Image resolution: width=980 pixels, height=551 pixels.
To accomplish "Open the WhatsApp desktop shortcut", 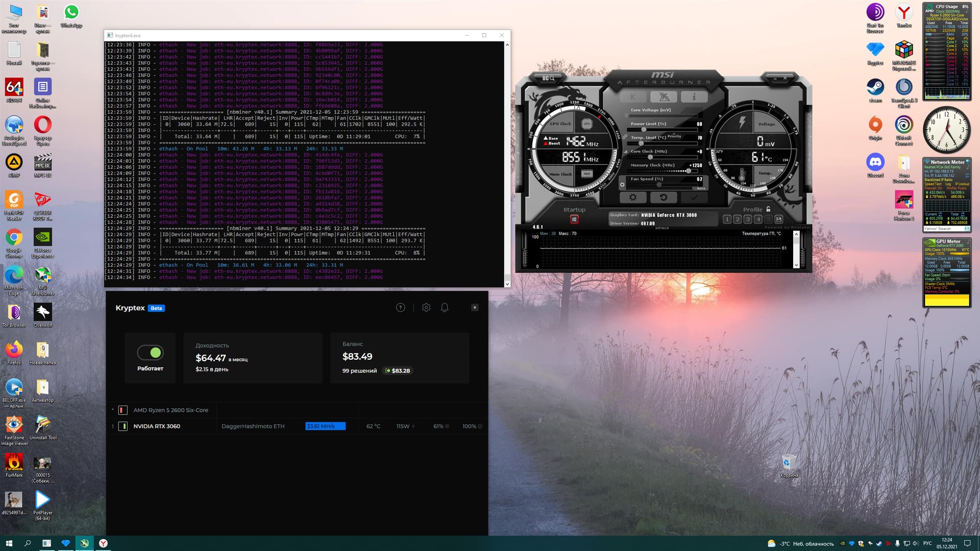I will coord(71,16).
